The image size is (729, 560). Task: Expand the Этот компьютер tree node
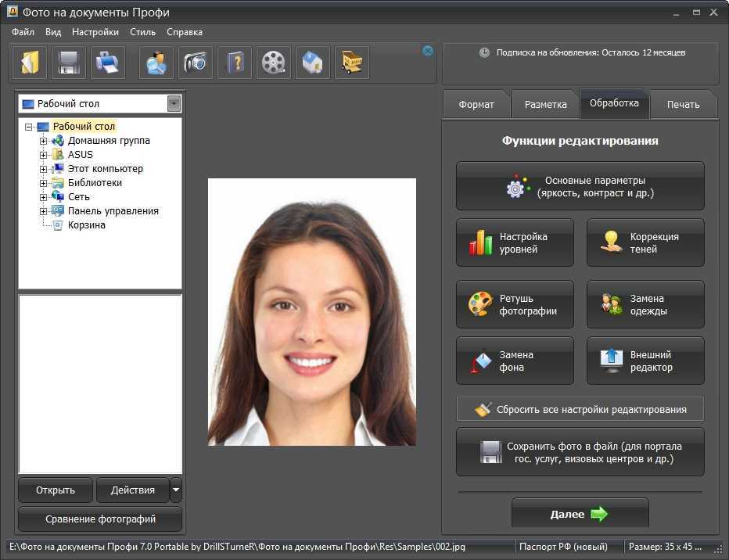click(x=43, y=169)
